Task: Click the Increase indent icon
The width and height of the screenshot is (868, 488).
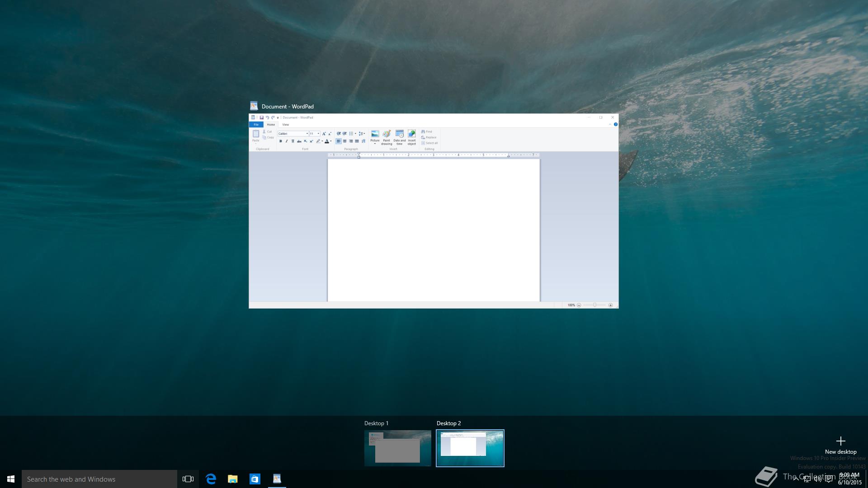Action: 344,134
